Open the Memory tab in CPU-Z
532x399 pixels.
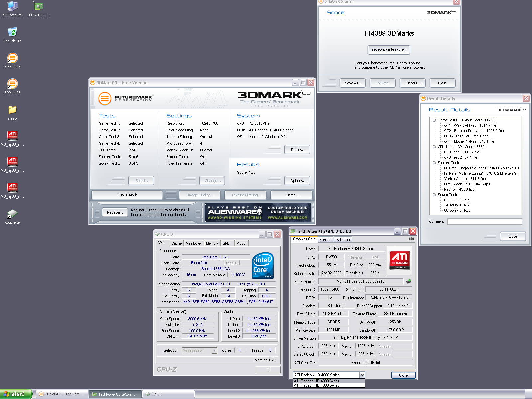point(212,243)
